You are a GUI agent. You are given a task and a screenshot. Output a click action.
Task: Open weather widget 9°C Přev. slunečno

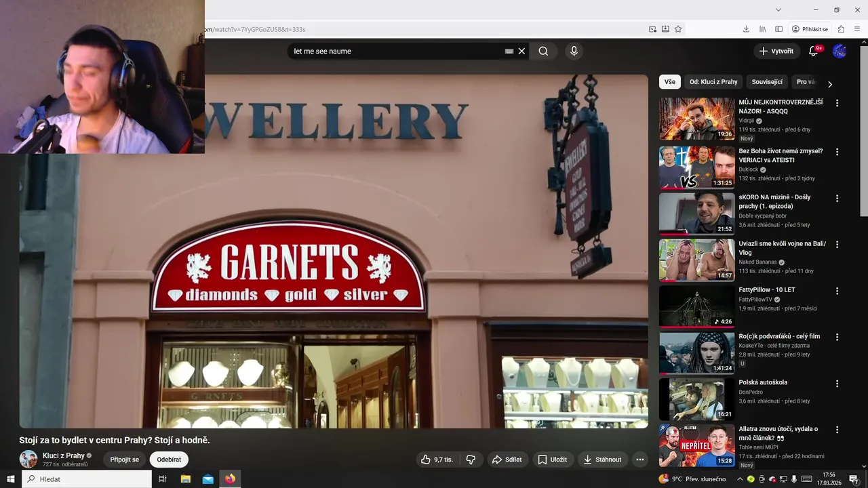(x=692, y=479)
